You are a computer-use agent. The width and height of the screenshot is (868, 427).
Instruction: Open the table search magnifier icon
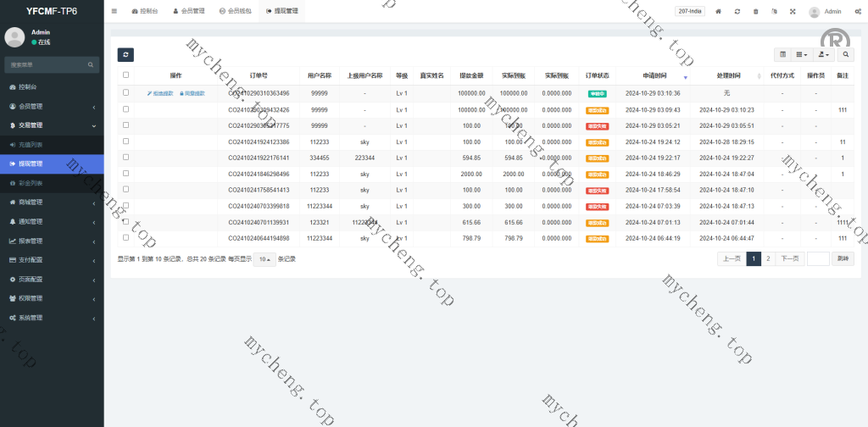pyautogui.click(x=846, y=54)
